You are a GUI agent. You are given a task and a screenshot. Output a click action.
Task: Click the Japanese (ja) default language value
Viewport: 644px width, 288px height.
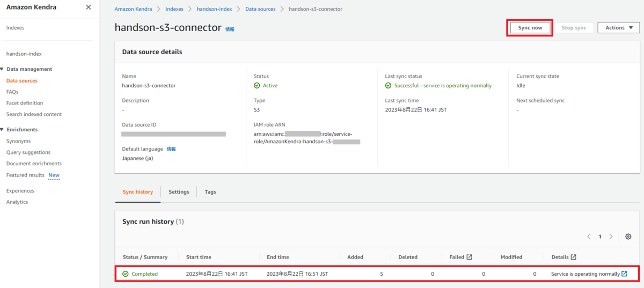(x=137, y=159)
